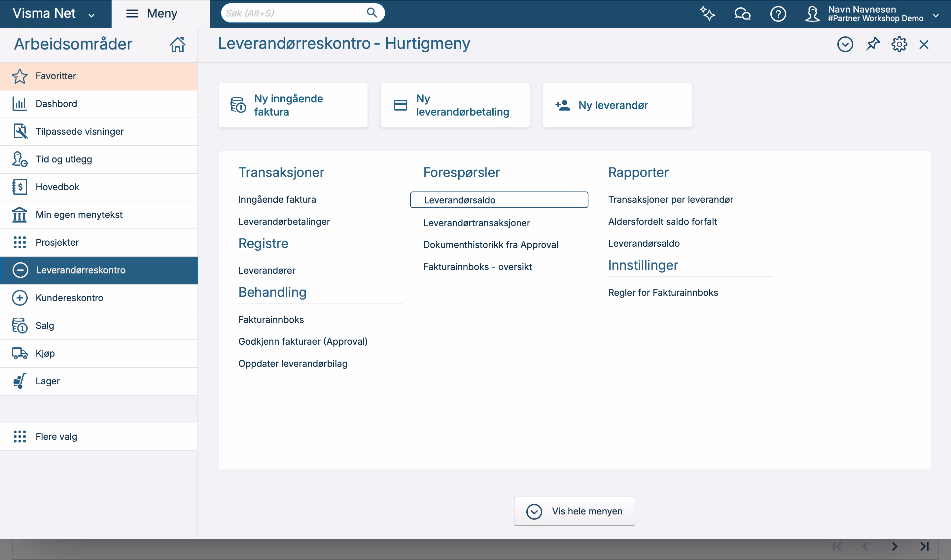Viewport: 951px width, 560px height.
Task: Open the chat messages icon
Action: tap(742, 14)
